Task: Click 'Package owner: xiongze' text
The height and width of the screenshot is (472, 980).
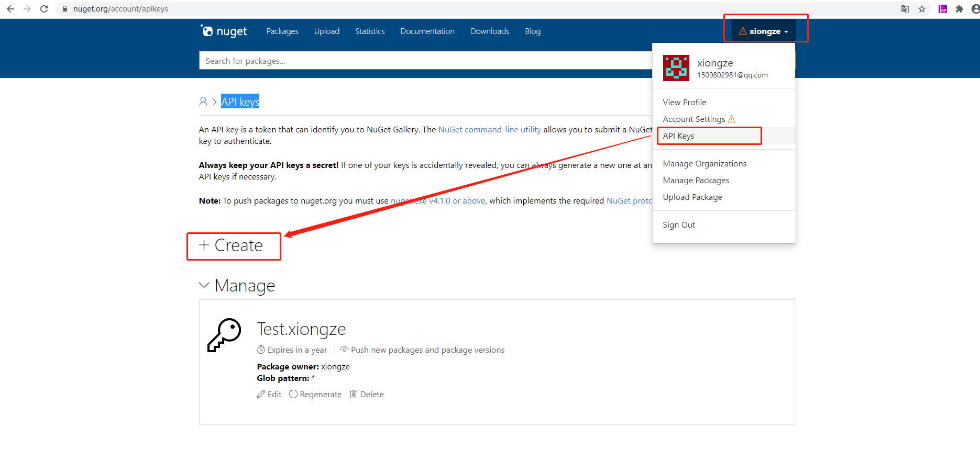Action: click(303, 366)
